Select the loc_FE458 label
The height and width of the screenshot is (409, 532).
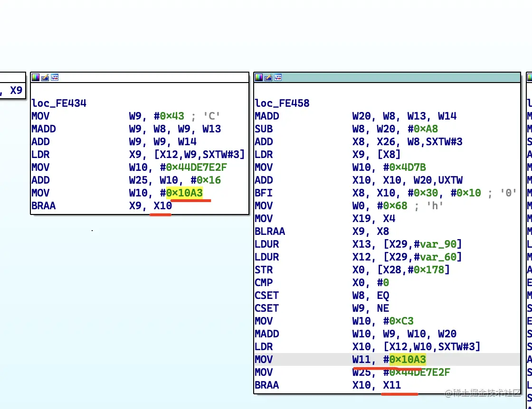[282, 103]
